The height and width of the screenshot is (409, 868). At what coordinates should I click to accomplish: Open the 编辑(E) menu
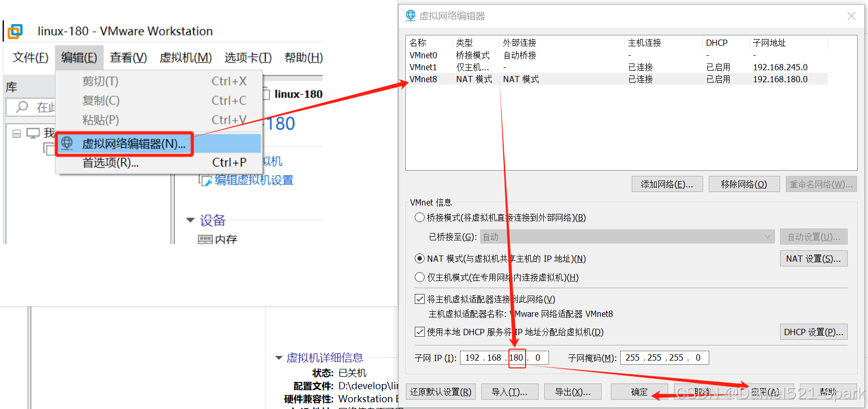point(79,57)
